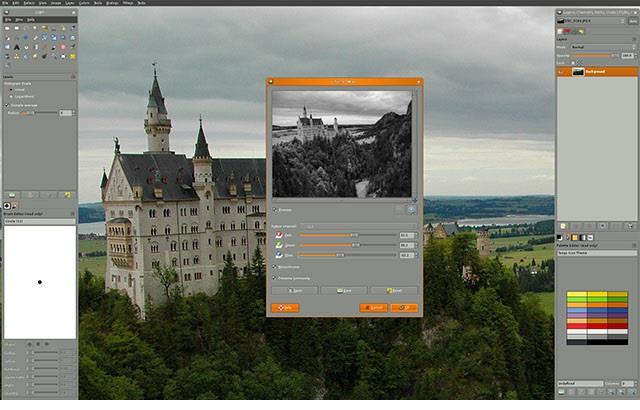This screenshot has width=640, height=410.
Task: Click new palette color icon at bottom-left
Action: (x=562, y=392)
